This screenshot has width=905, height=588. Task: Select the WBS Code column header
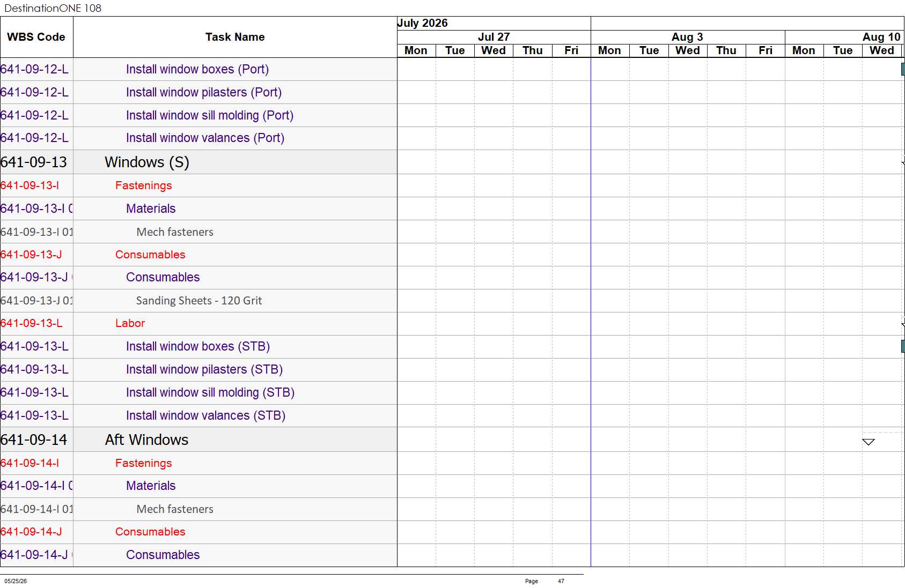tap(36, 37)
